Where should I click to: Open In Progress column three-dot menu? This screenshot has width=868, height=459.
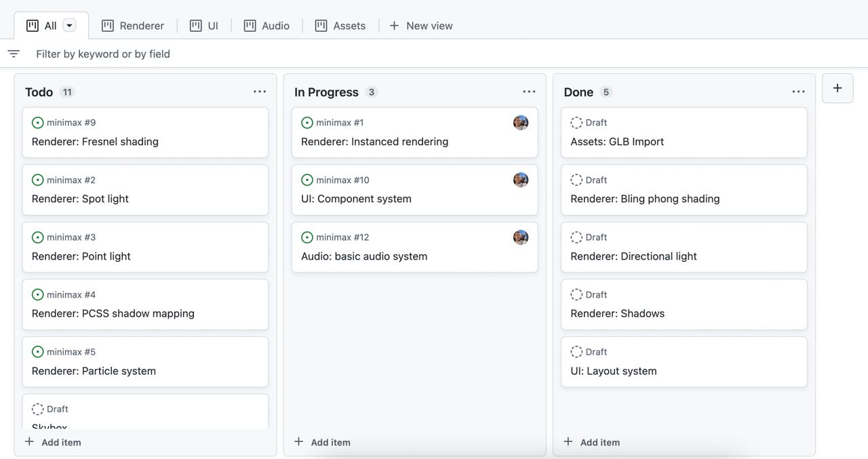(x=529, y=92)
